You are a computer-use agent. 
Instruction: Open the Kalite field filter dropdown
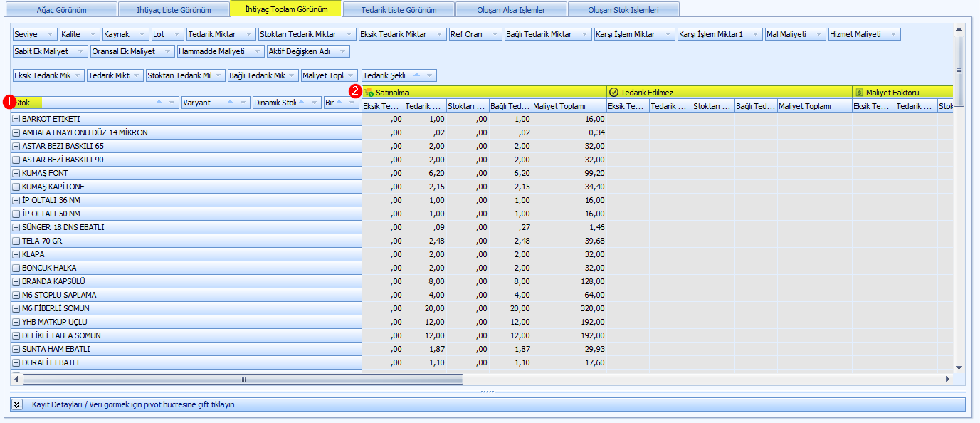point(93,34)
